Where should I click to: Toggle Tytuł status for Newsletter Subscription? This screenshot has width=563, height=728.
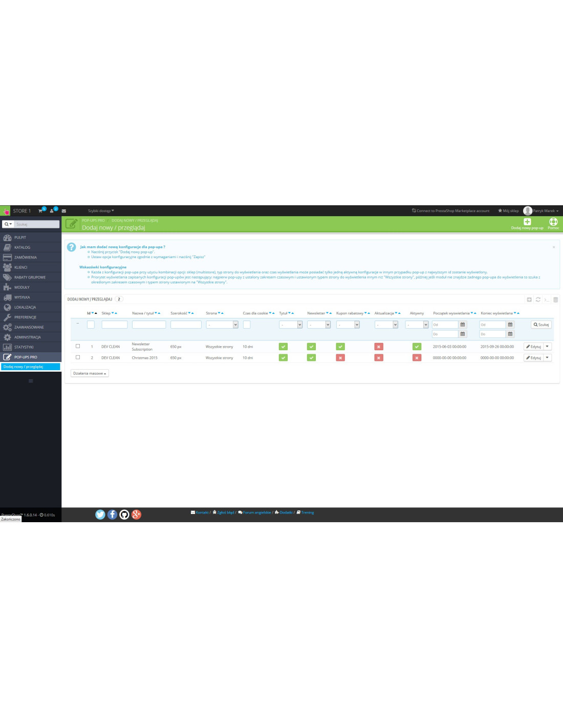click(x=283, y=347)
